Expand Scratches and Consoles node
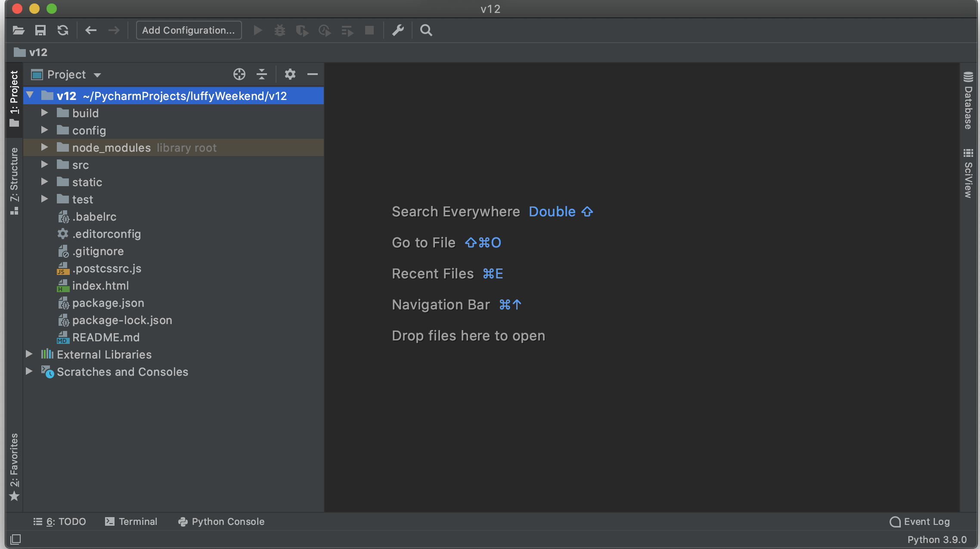Screen dimensions: 980x549 (x=29, y=371)
